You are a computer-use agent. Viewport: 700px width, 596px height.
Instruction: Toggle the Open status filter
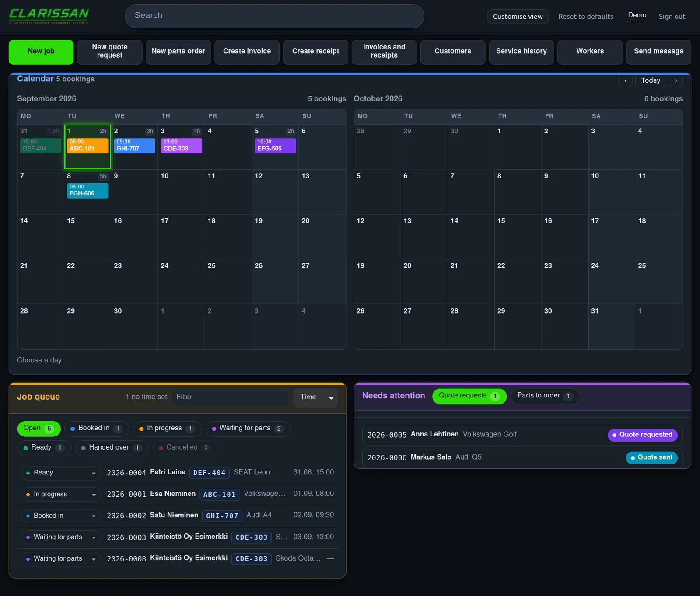(x=39, y=429)
